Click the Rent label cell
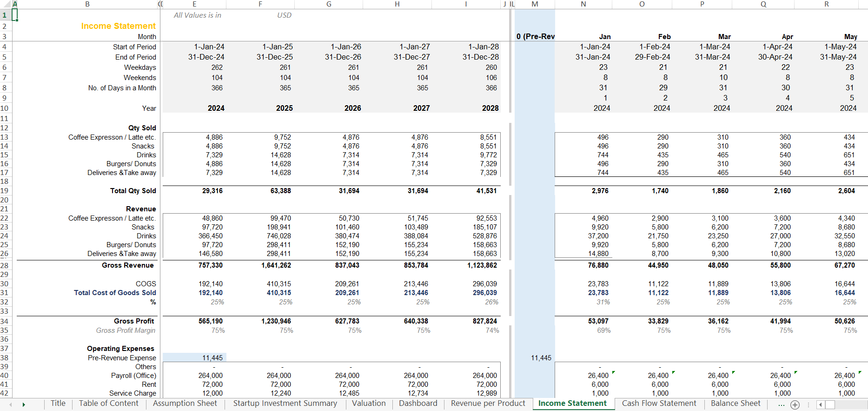The image size is (868, 411). (149, 384)
